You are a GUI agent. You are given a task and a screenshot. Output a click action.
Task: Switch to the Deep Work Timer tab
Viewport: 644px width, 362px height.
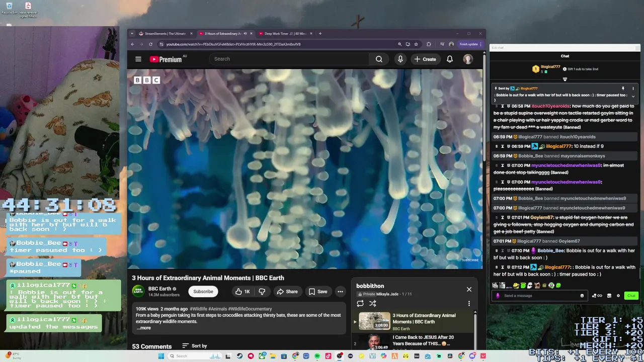[x=285, y=34]
